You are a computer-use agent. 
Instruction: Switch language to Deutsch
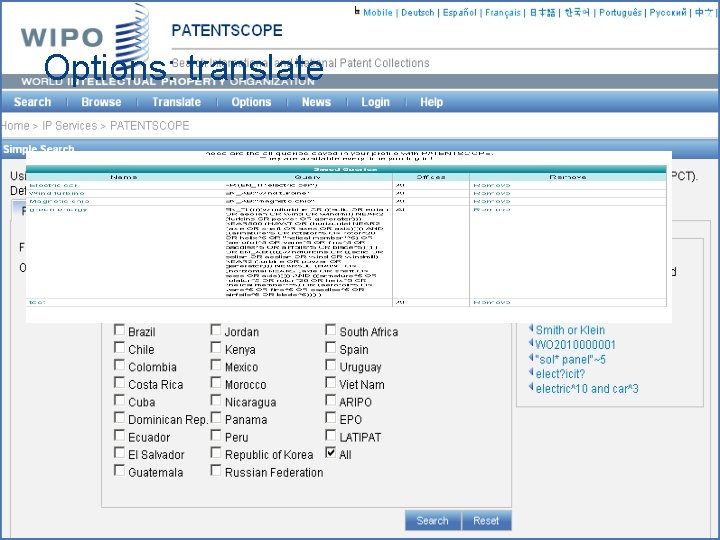click(417, 13)
